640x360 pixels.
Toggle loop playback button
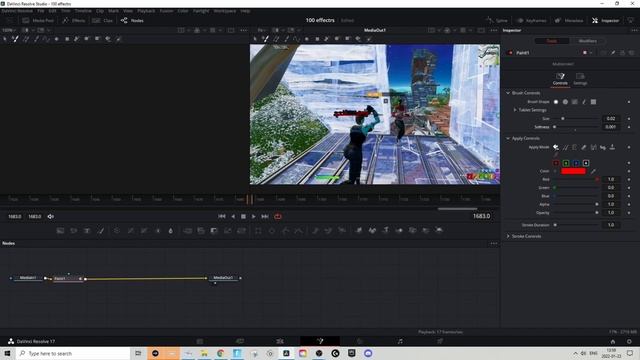[x=278, y=216]
